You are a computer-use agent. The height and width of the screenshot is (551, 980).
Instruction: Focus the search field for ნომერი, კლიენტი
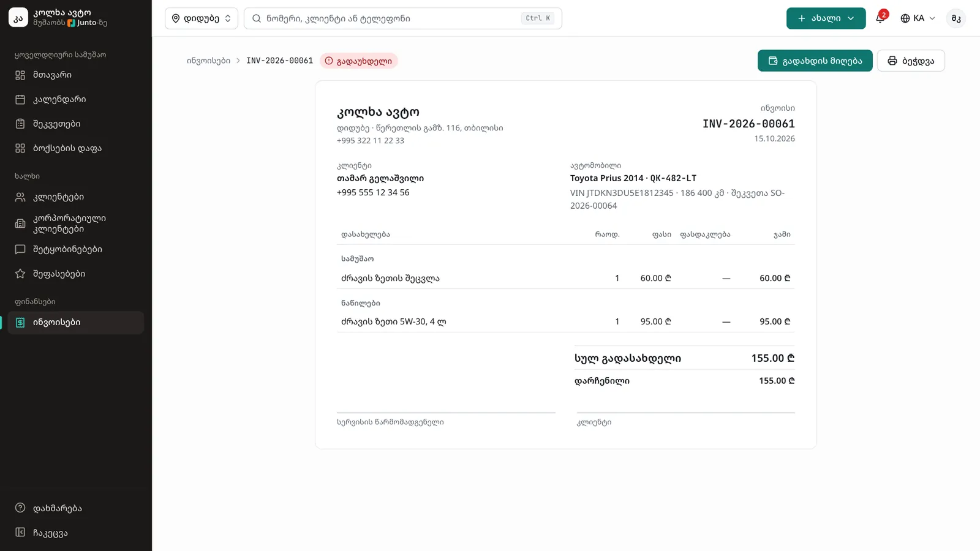[x=402, y=18]
